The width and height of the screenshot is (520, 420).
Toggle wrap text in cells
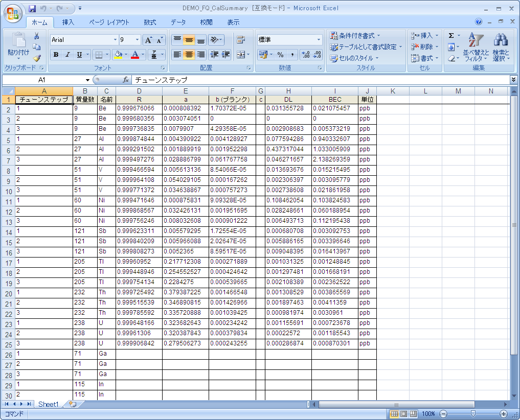[x=241, y=40]
